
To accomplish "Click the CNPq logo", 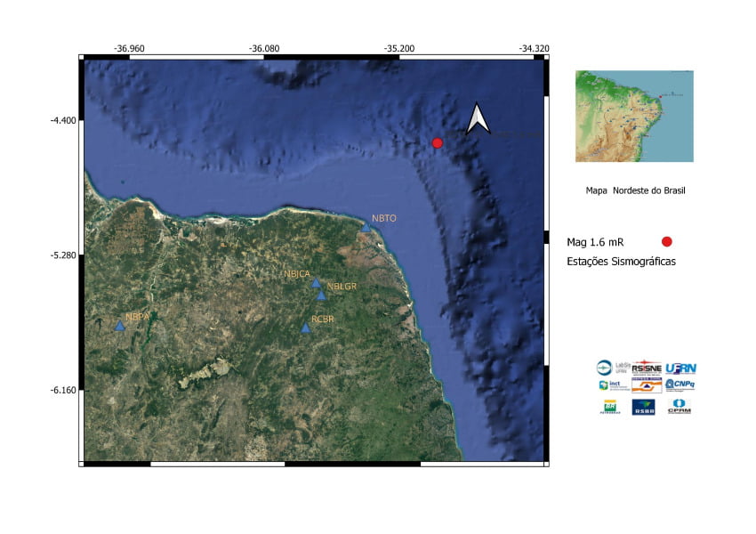I will coord(680,385).
